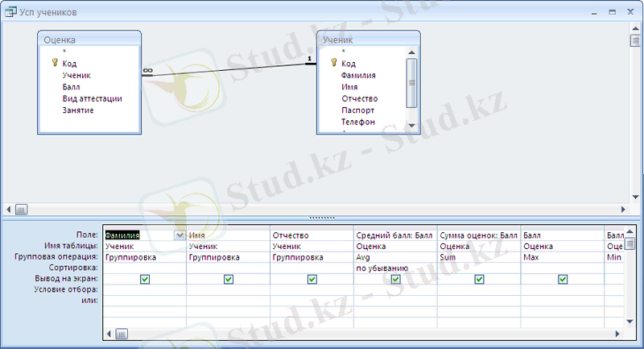Screen dimensions: 644x349
Task: Click left arrow of upper pane horizontal scrollbar
Action: 8,210
